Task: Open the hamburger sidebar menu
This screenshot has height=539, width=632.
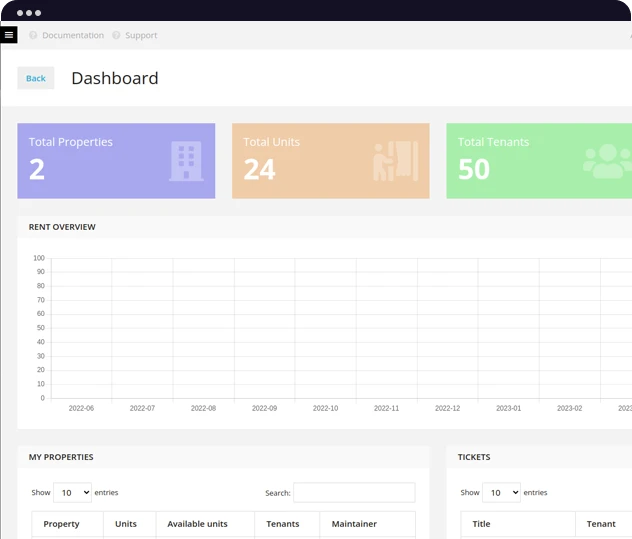Action: (x=9, y=35)
